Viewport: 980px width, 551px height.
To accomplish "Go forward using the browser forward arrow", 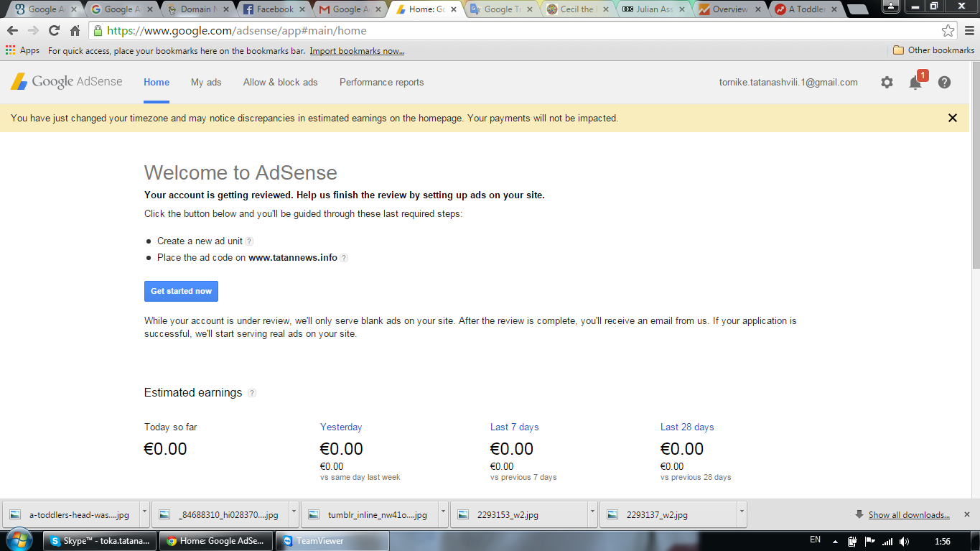I will (x=33, y=31).
